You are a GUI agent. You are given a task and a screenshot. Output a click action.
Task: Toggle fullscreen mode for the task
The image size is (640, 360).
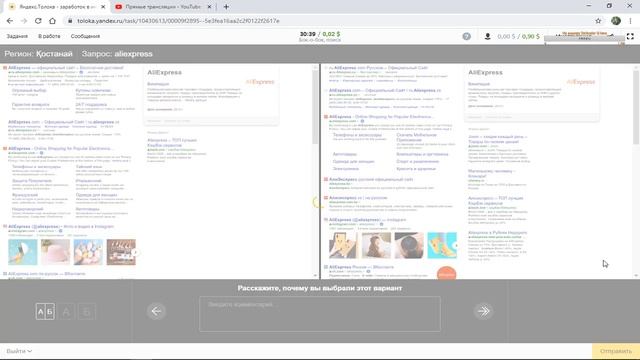[630, 36]
